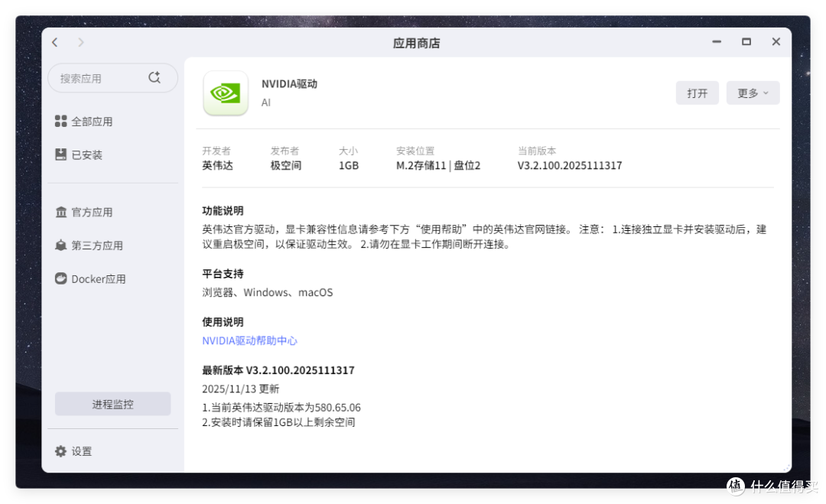Image resolution: width=826 pixels, height=504 pixels.
Task: Click the AI category label
Action: 266,102
